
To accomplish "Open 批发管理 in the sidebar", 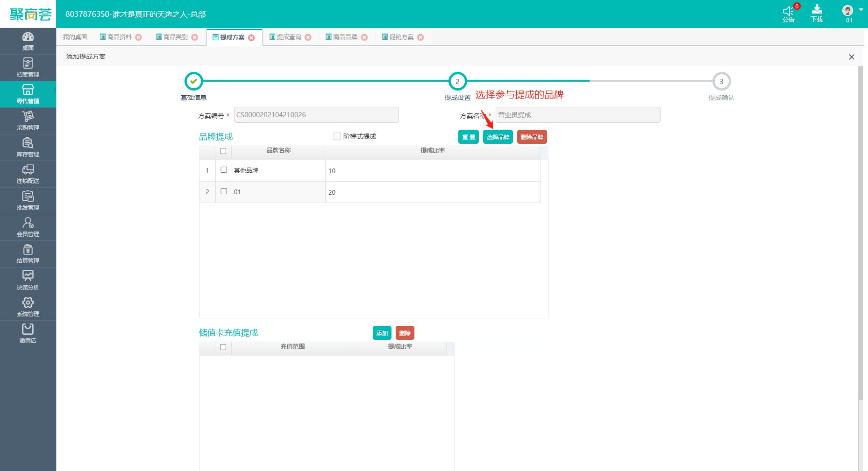I will tap(28, 201).
